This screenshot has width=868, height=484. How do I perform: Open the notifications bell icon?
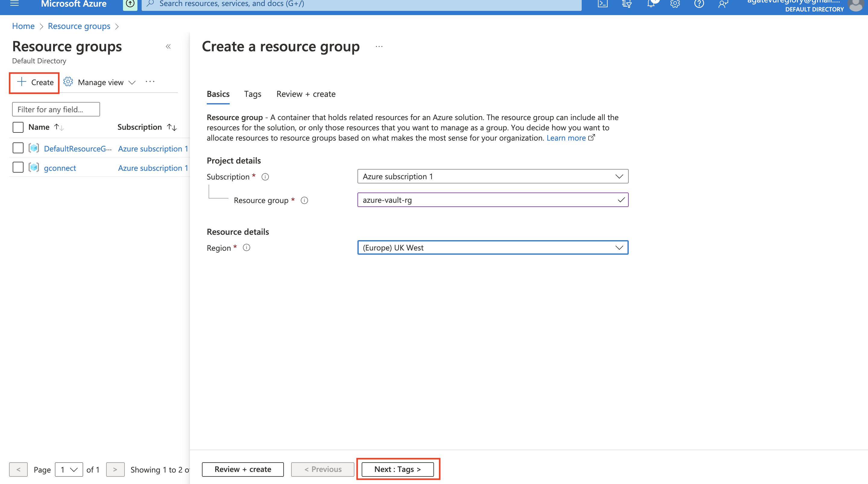click(x=651, y=4)
